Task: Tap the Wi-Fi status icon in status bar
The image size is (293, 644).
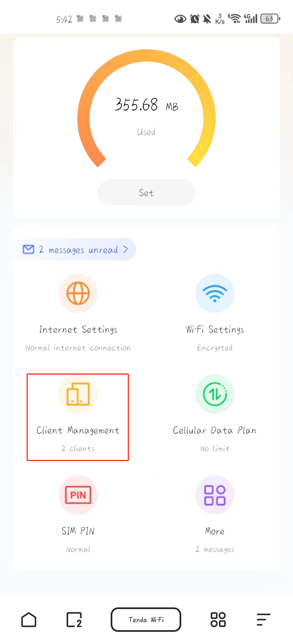Action: coord(235,19)
